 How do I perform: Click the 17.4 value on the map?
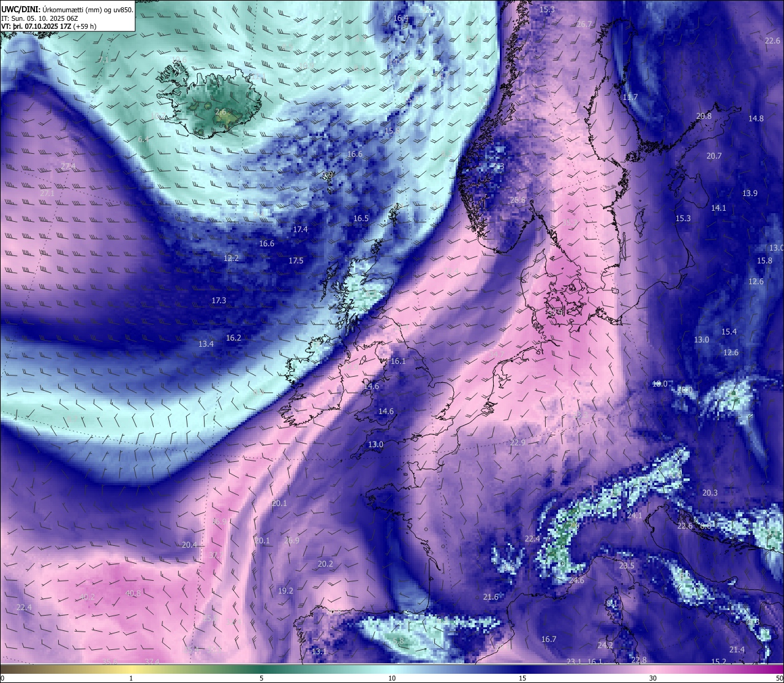pos(300,230)
